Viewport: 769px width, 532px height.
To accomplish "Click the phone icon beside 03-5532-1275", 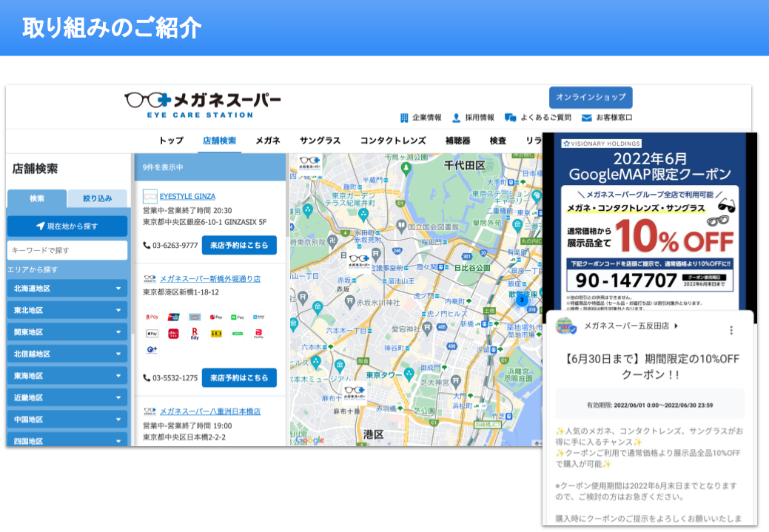I will (x=147, y=378).
